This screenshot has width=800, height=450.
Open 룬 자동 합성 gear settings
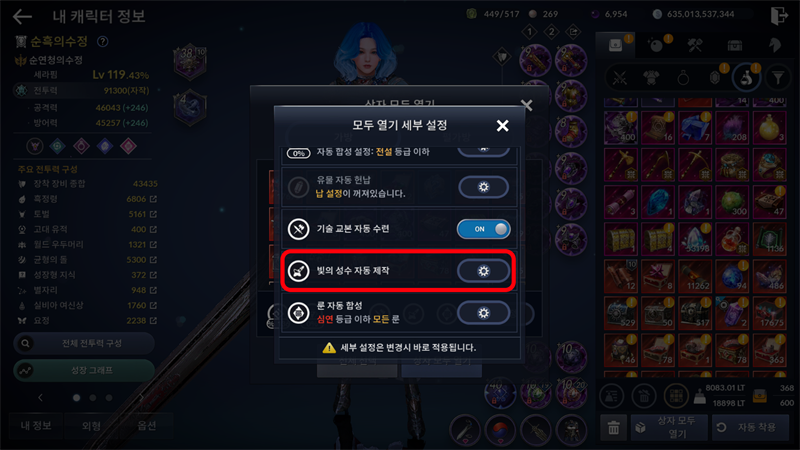coord(483,313)
